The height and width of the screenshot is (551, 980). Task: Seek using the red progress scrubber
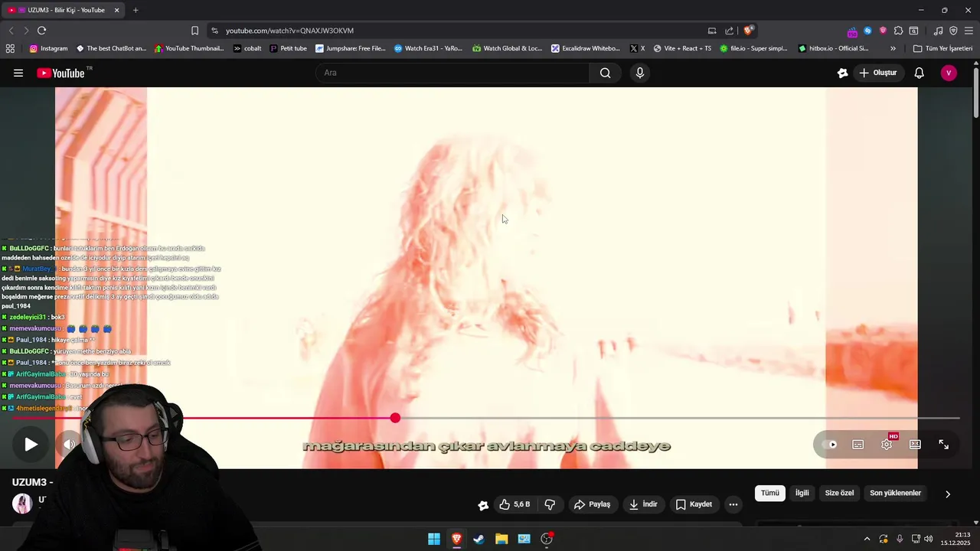click(395, 418)
